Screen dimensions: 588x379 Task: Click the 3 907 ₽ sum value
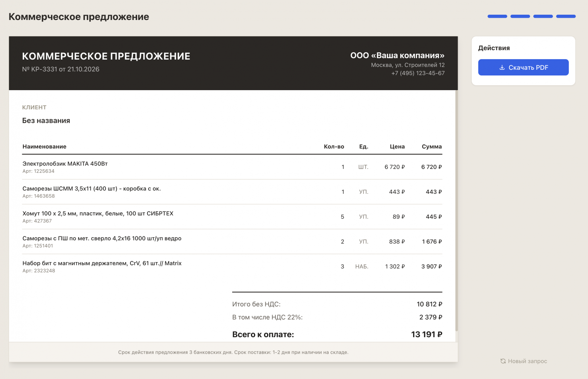pos(432,267)
